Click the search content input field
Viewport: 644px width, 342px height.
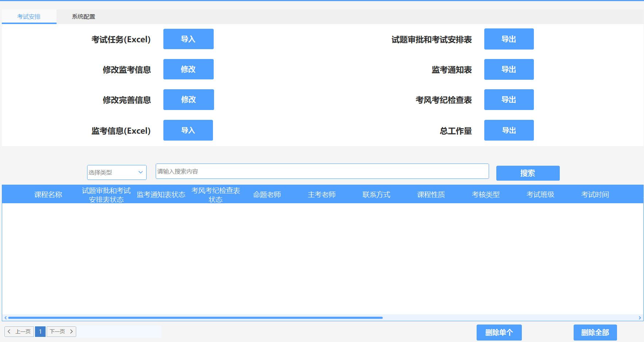[322, 171]
